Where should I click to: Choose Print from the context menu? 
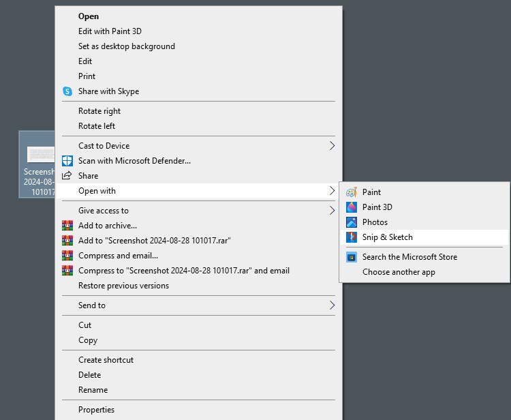point(198,76)
